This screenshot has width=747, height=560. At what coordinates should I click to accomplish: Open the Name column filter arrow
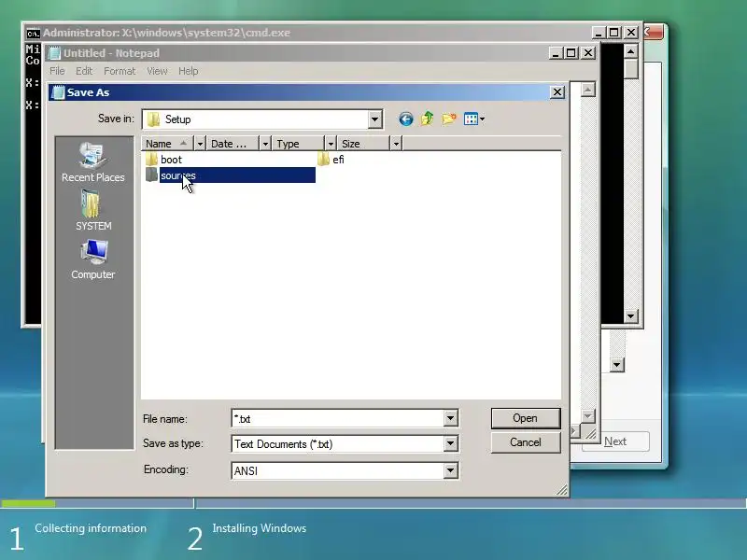pos(200,144)
